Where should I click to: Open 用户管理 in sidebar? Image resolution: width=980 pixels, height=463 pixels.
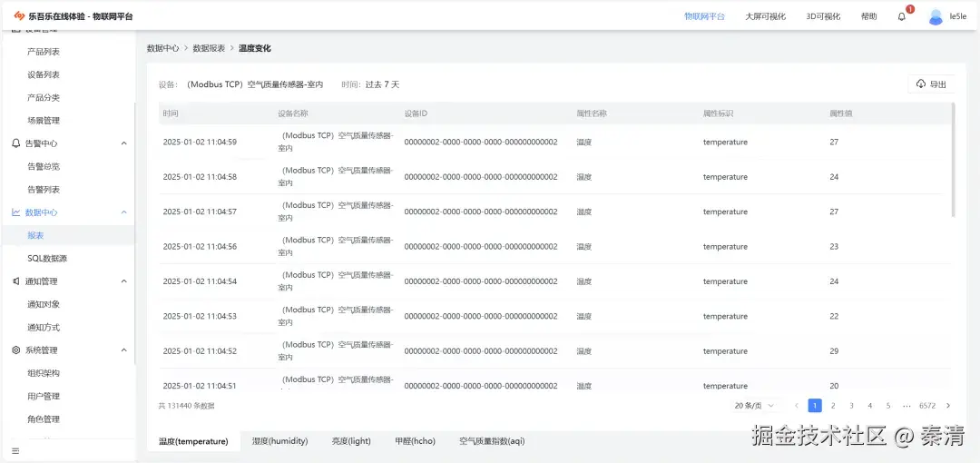pos(44,396)
